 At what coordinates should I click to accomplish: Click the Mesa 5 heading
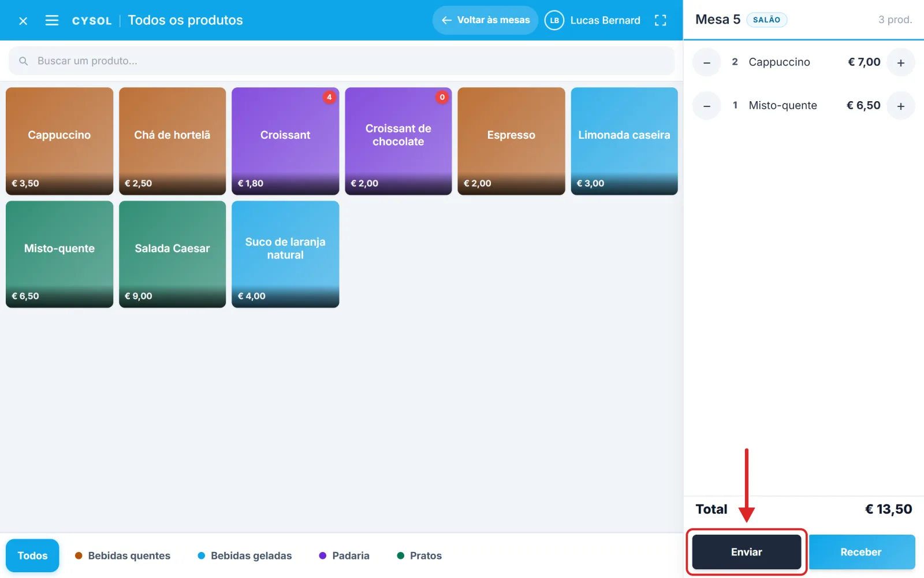[718, 20]
